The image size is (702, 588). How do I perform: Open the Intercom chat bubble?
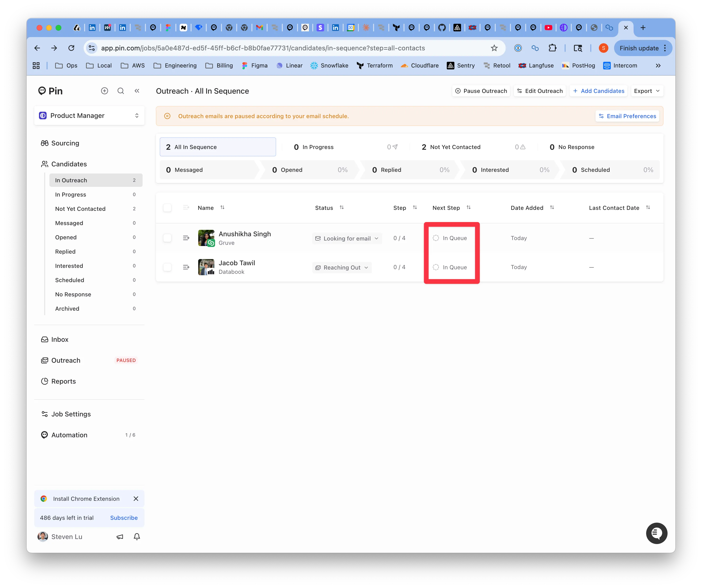coord(656,533)
